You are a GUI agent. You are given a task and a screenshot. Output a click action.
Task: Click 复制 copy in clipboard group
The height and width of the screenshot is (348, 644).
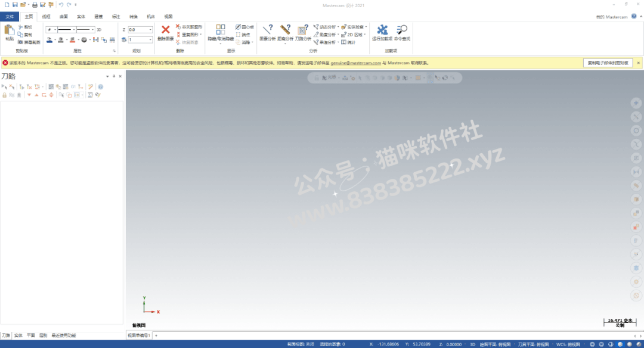pyautogui.click(x=24, y=35)
